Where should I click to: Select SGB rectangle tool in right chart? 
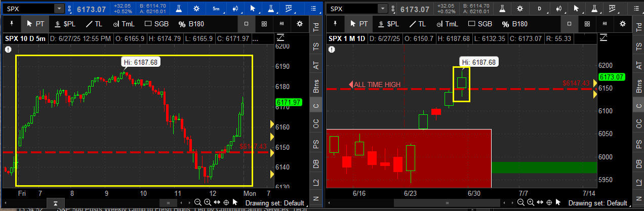[x=479, y=24]
